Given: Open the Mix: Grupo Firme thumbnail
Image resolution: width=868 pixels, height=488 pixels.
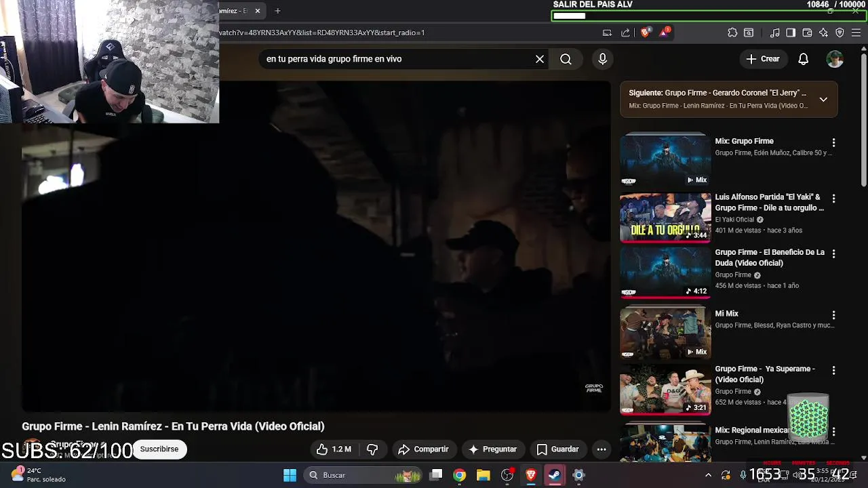Looking at the screenshot, I should click(x=665, y=160).
